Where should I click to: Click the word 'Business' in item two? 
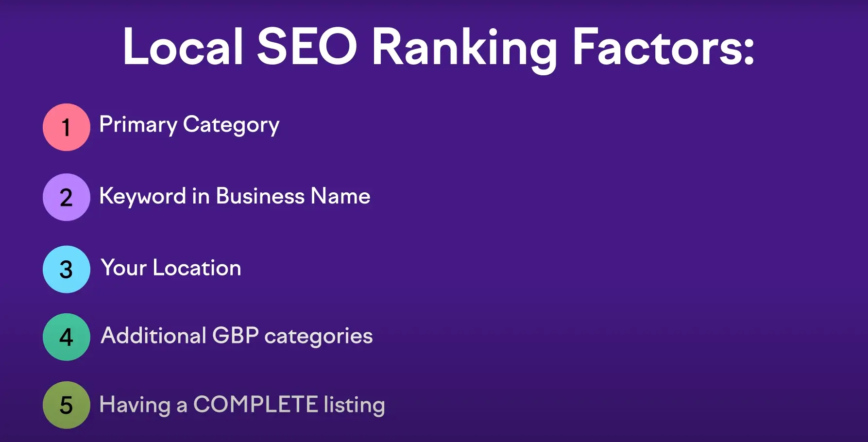260,196
